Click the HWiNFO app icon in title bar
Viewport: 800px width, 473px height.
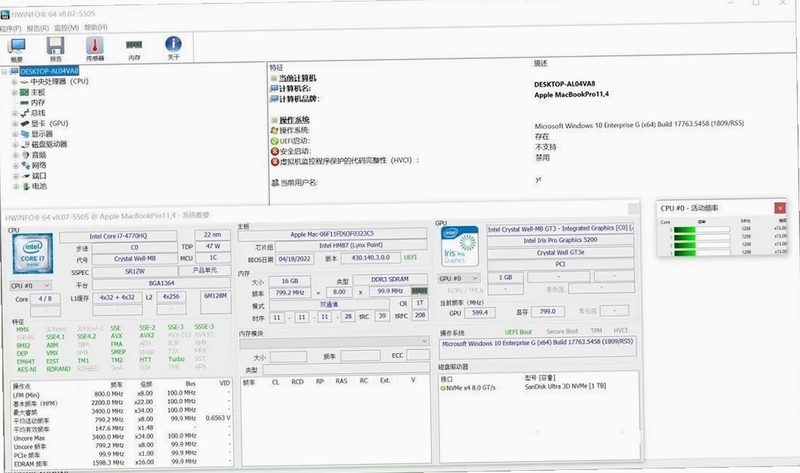[x=5, y=15]
